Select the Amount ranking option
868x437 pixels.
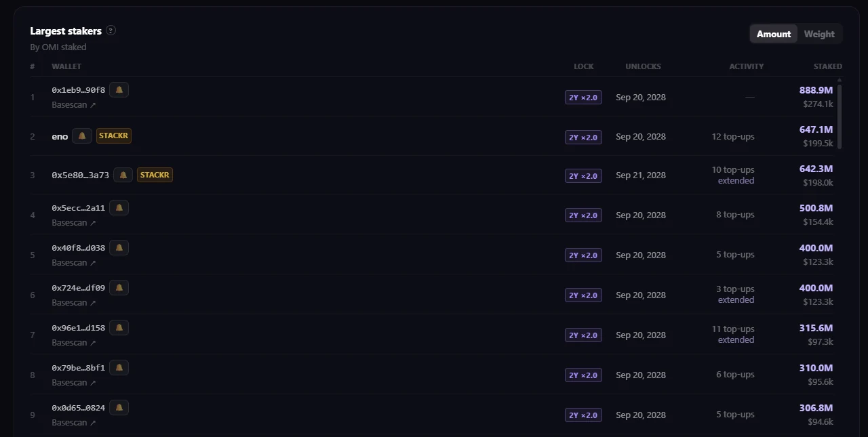[x=774, y=34]
